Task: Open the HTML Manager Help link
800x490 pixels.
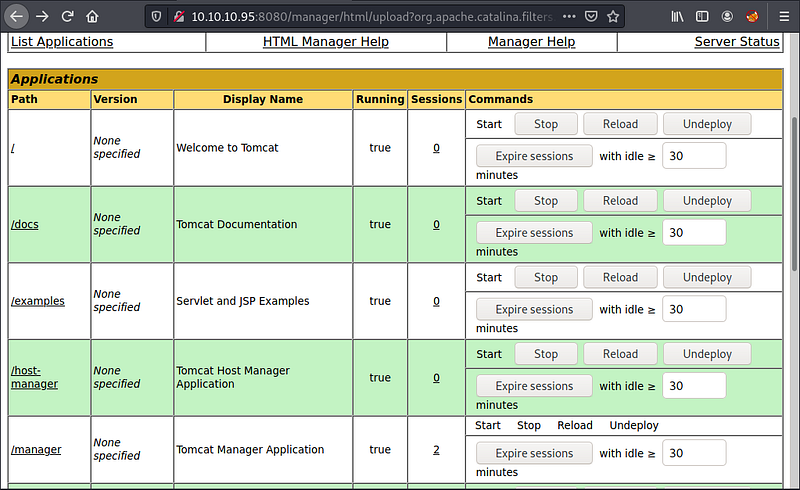Action: 326,42
